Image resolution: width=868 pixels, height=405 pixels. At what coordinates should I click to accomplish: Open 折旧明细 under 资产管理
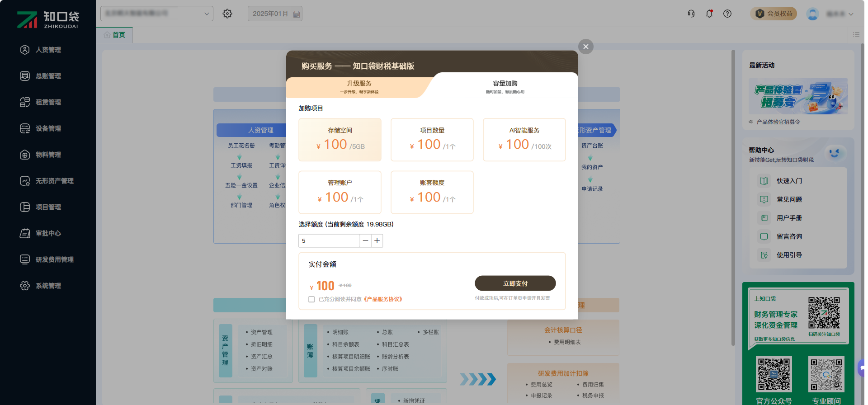(x=262, y=344)
